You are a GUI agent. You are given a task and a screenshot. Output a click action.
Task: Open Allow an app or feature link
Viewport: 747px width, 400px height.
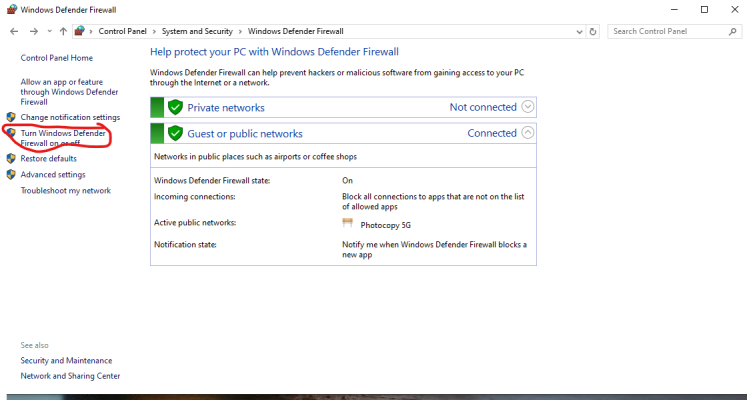69,92
